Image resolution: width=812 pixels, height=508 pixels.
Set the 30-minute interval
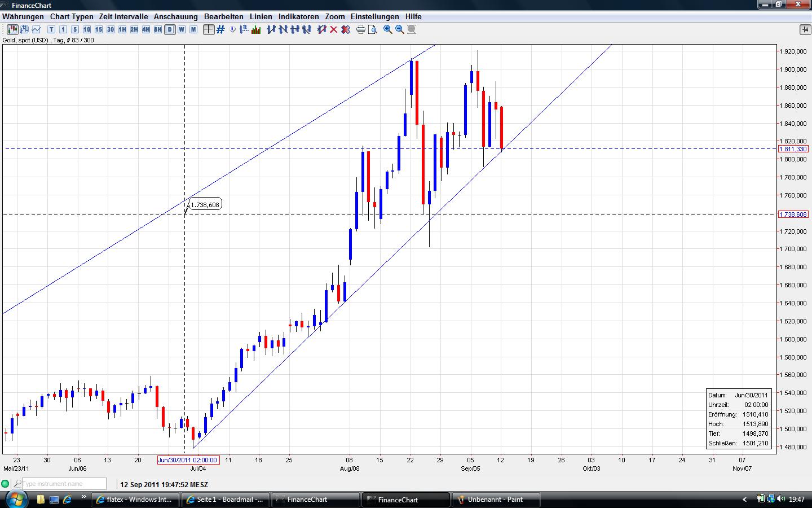(111, 29)
